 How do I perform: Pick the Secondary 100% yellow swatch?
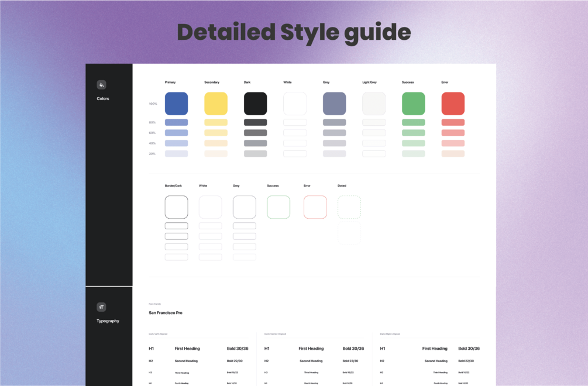[216, 104]
